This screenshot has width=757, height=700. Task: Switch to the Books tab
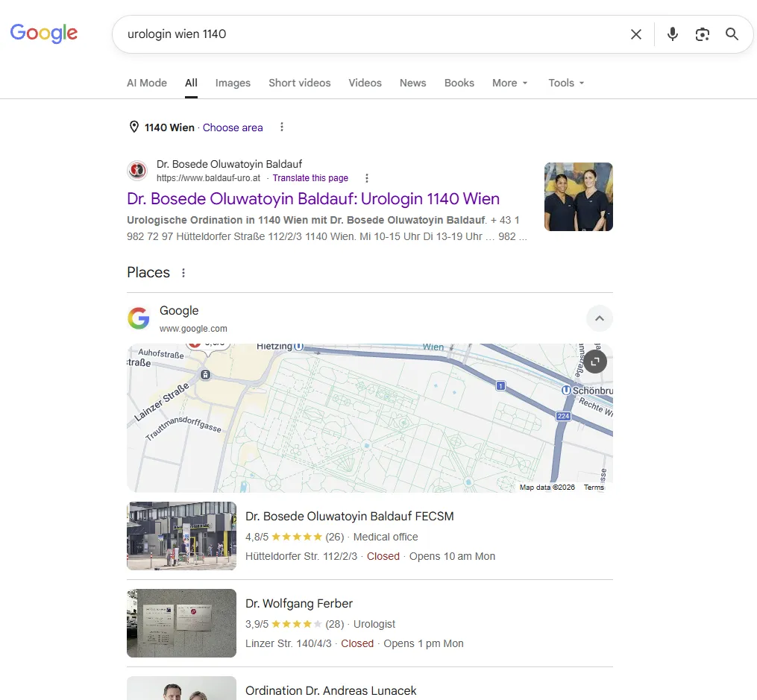point(459,83)
